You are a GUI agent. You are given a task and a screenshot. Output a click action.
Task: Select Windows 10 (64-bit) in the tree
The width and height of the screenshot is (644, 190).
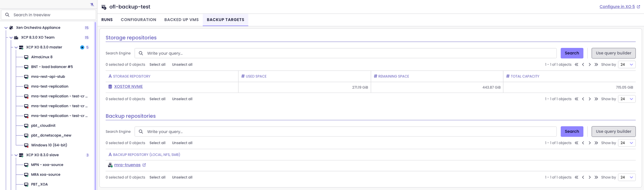click(x=49, y=145)
